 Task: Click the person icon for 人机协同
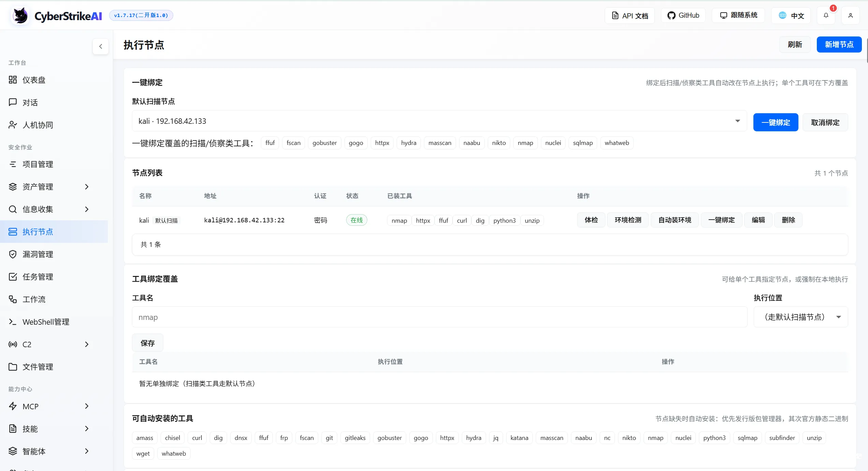click(13, 125)
